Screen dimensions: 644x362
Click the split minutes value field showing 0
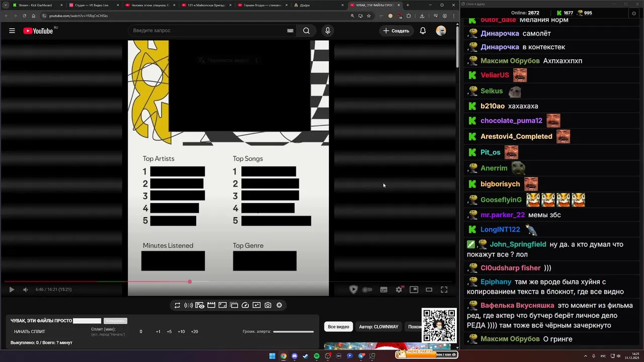click(141, 332)
